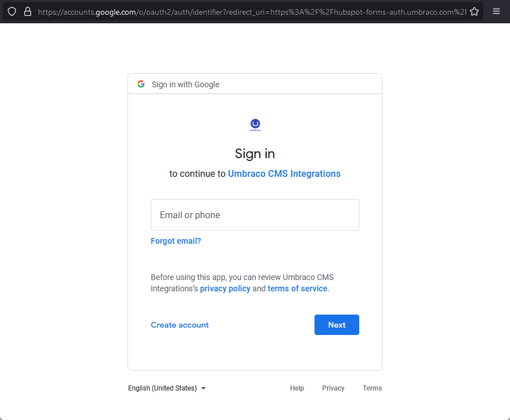Bookmark this page with the star icon
The image size is (510, 420).
(x=474, y=11)
